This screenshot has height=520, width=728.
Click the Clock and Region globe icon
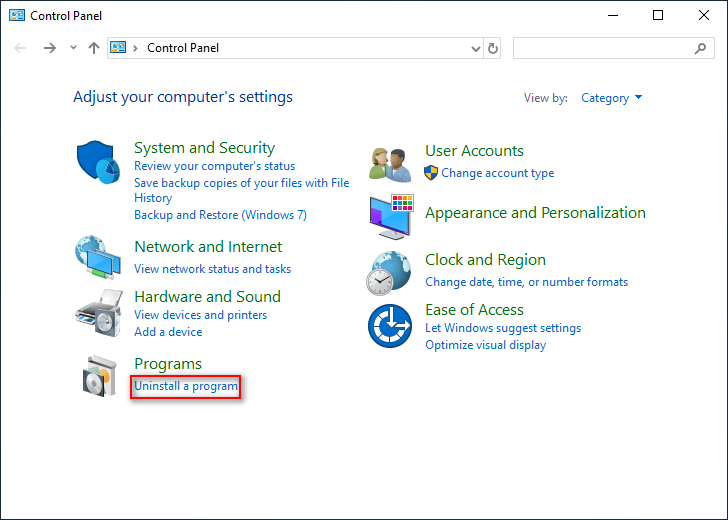[x=390, y=271]
